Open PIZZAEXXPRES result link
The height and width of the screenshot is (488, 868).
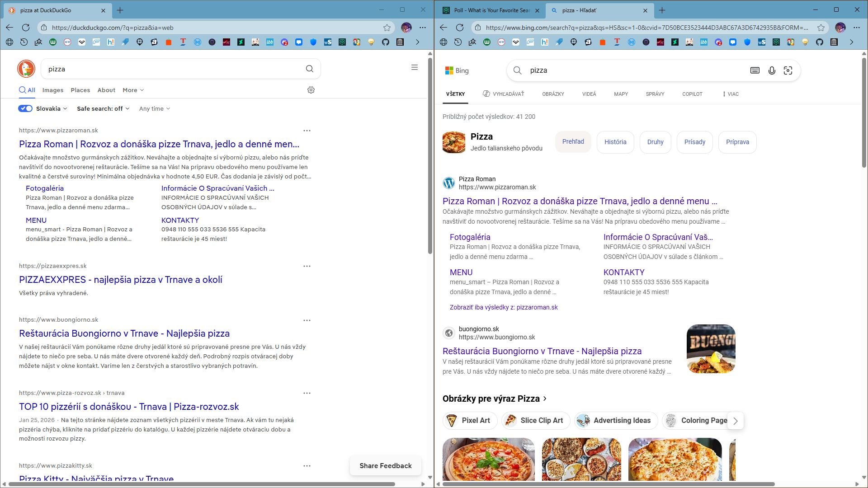[121, 280]
